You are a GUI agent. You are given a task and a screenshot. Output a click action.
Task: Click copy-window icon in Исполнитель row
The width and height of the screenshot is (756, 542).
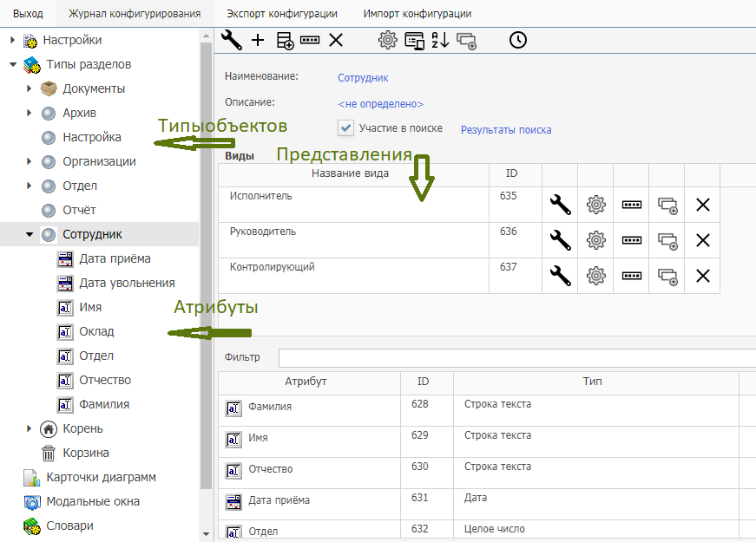(x=667, y=206)
